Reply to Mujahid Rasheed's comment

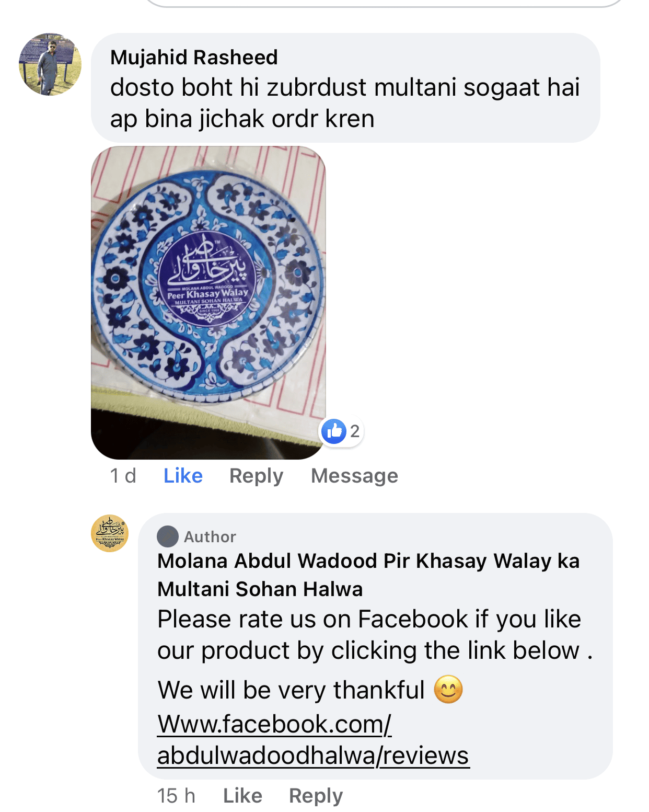tap(256, 476)
